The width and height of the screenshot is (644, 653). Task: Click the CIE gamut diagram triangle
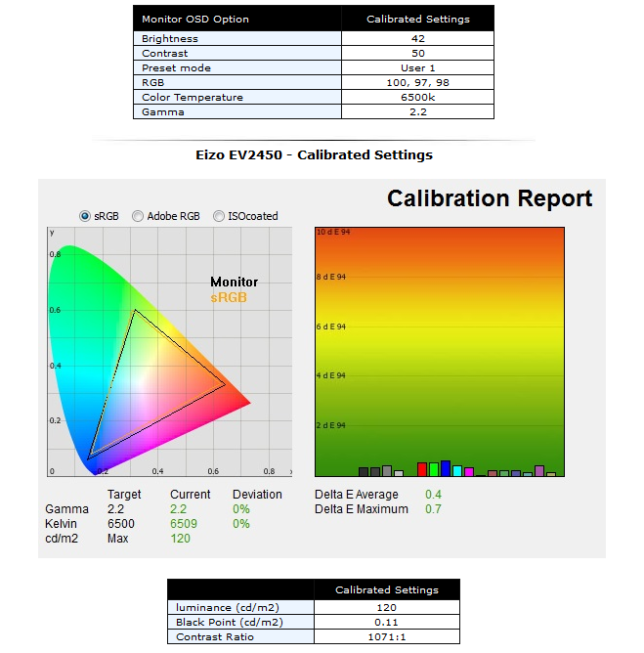tap(156, 384)
